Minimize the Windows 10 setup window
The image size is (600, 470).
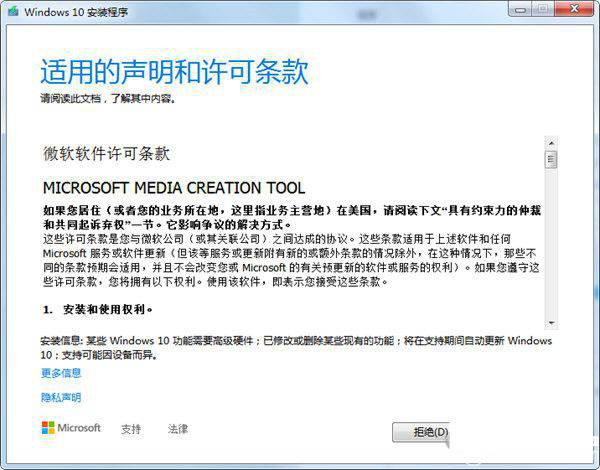click(520, 9)
